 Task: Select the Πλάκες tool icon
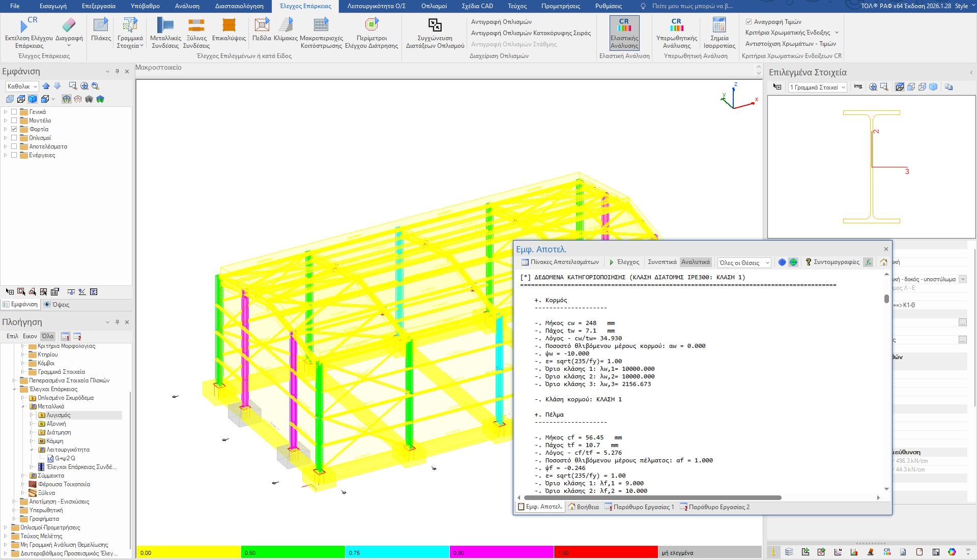tap(101, 25)
